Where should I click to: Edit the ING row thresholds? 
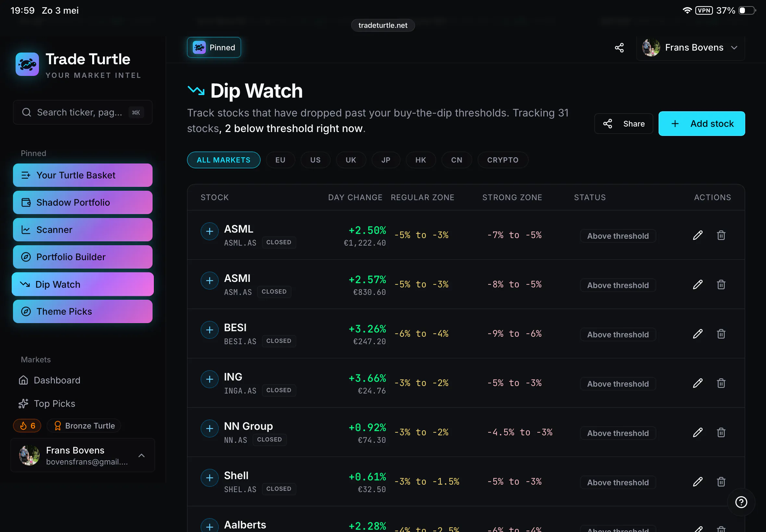tap(698, 383)
